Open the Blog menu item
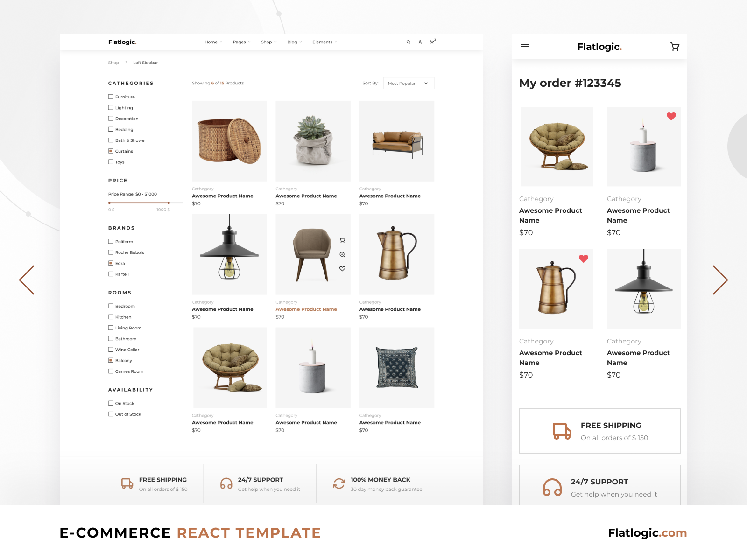Viewport: 747px width, 560px height. click(294, 42)
